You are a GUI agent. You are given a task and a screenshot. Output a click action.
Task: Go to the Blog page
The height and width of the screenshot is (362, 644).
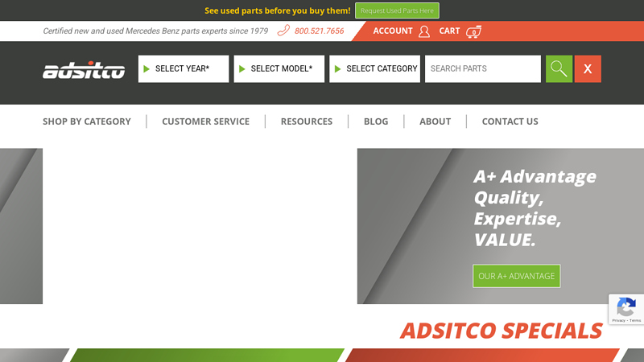coord(376,121)
